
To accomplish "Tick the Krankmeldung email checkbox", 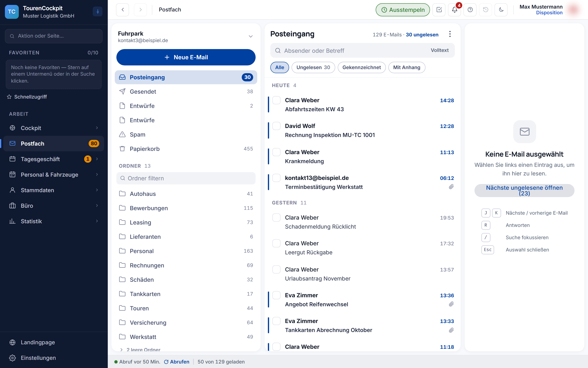I will (276, 152).
